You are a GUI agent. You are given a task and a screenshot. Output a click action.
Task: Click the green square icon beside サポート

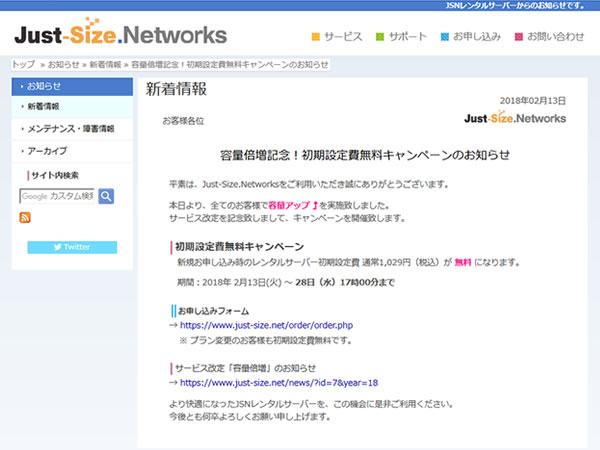(380, 37)
